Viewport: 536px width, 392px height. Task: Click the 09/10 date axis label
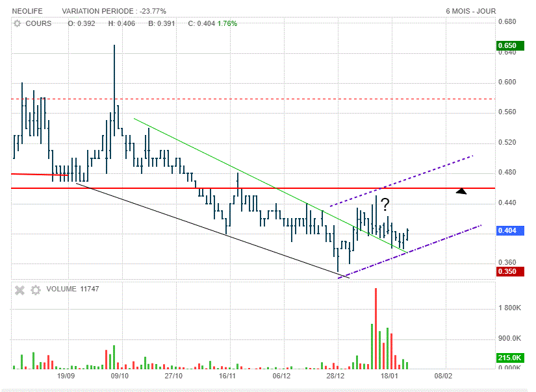pos(120,376)
